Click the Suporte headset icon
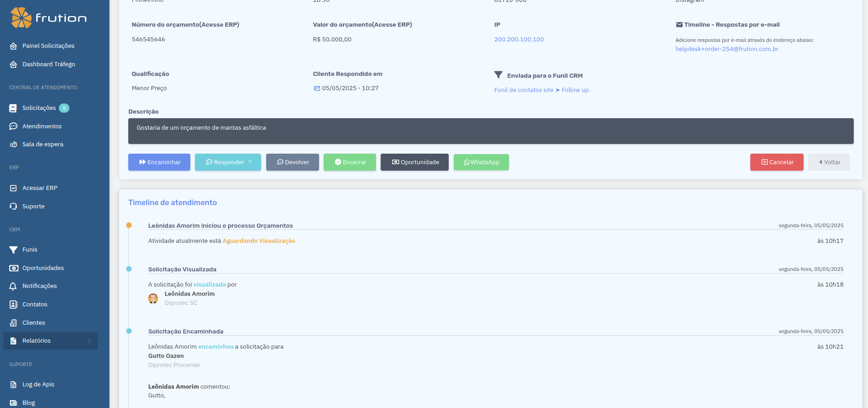Screen dimensions: 868x408 [13, 207]
